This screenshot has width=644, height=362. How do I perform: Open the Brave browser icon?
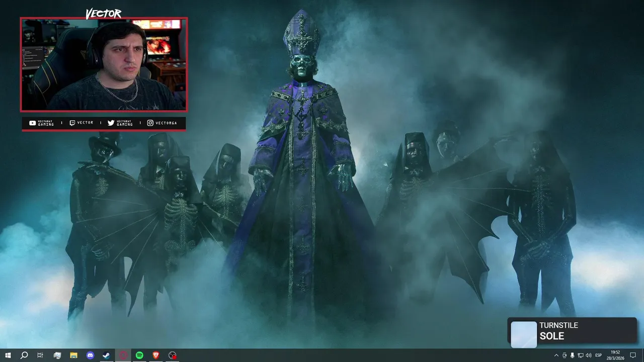156,355
